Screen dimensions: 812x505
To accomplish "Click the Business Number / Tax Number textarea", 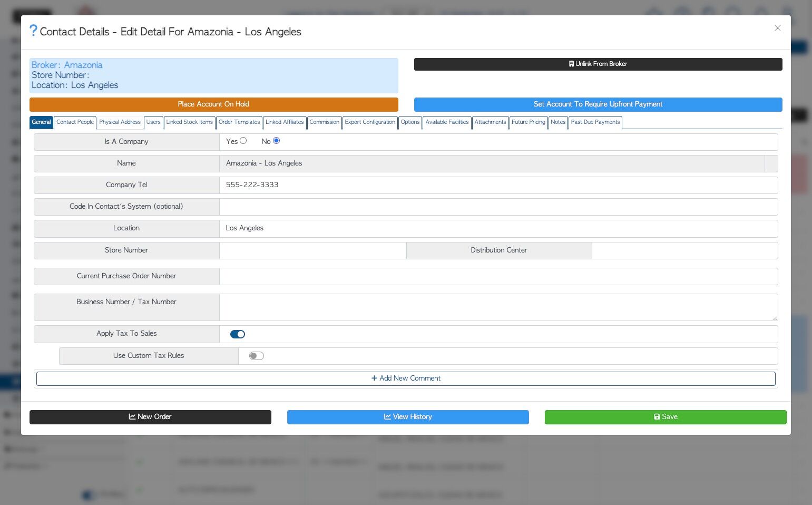I will [x=498, y=307].
